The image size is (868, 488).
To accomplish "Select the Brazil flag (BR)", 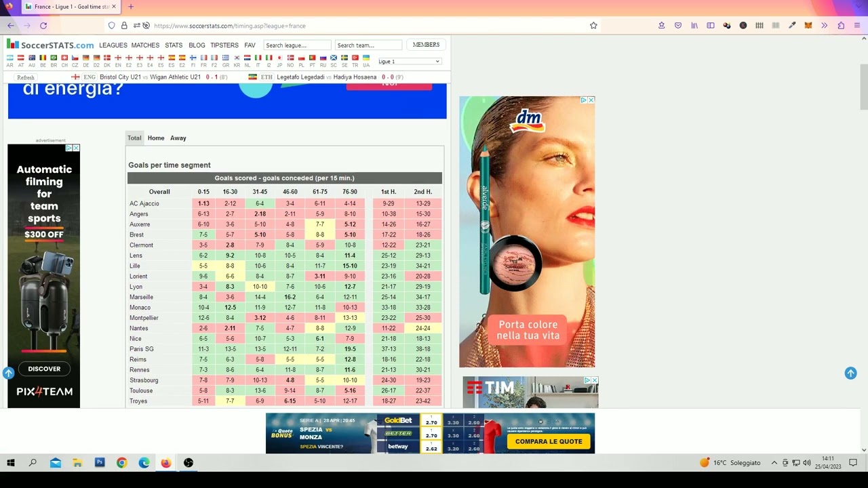I will point(53,58).
